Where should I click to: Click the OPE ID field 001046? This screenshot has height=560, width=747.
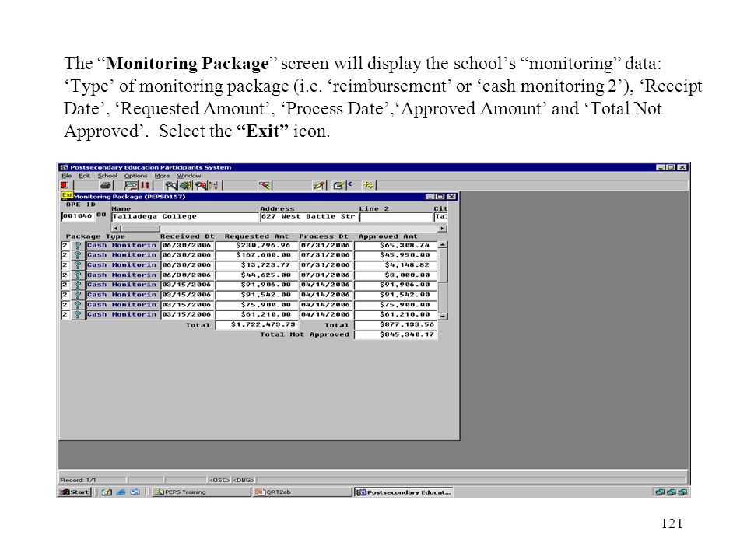78,217
